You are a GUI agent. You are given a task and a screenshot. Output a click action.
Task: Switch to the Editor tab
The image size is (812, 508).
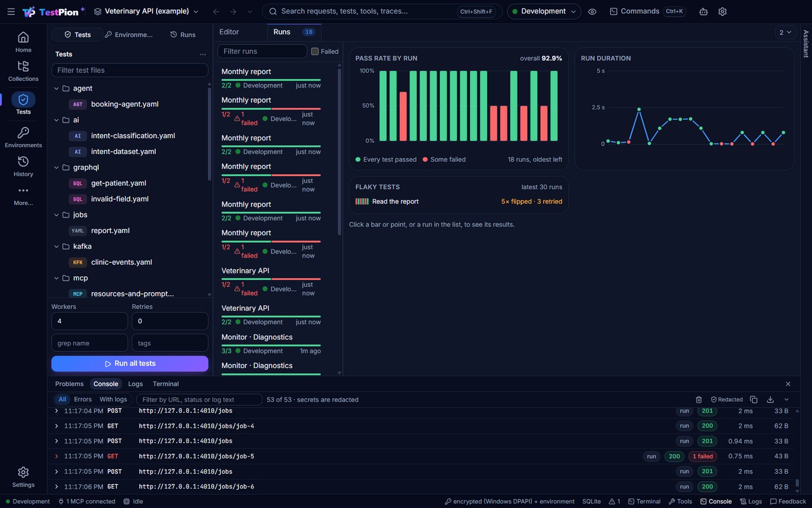[x=229, y=32]
